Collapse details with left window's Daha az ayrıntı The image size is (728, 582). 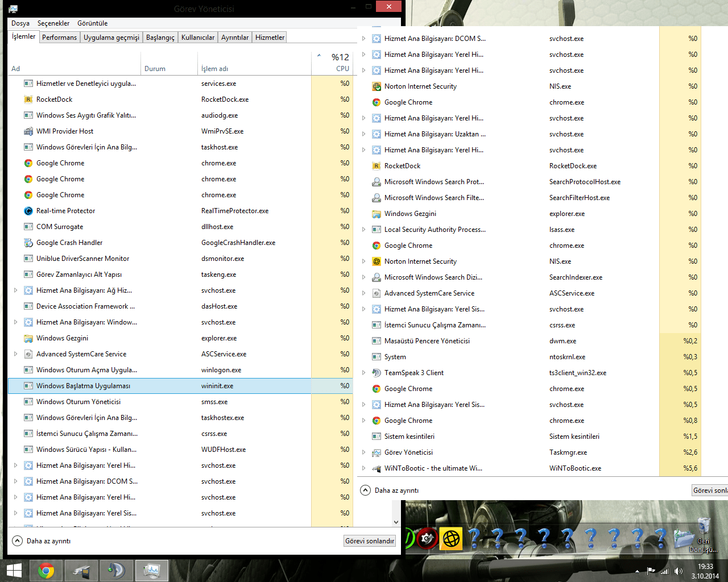(x=42, y=541)
